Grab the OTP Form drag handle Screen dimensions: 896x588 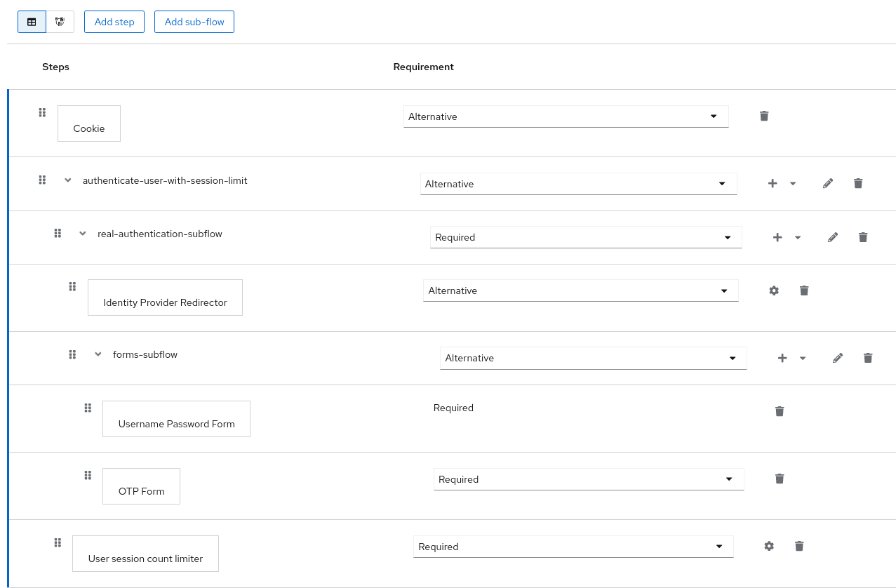click(x=88, y=475)
